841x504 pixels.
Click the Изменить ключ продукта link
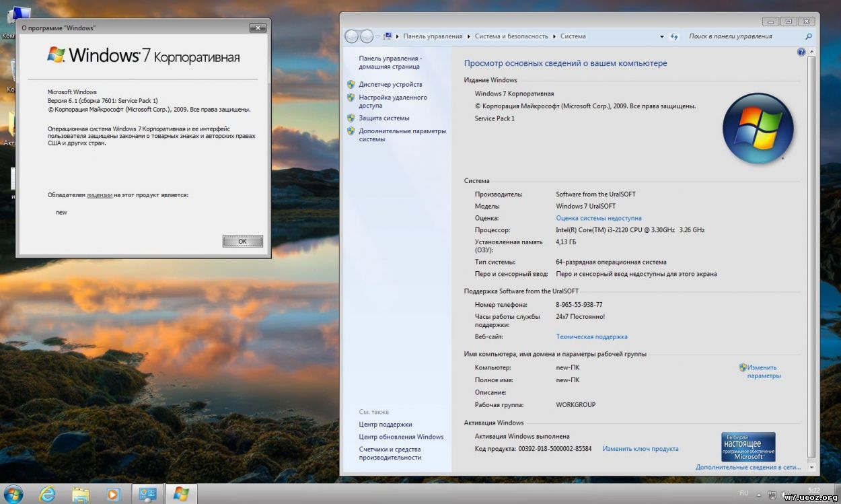(x=641, y=449)
